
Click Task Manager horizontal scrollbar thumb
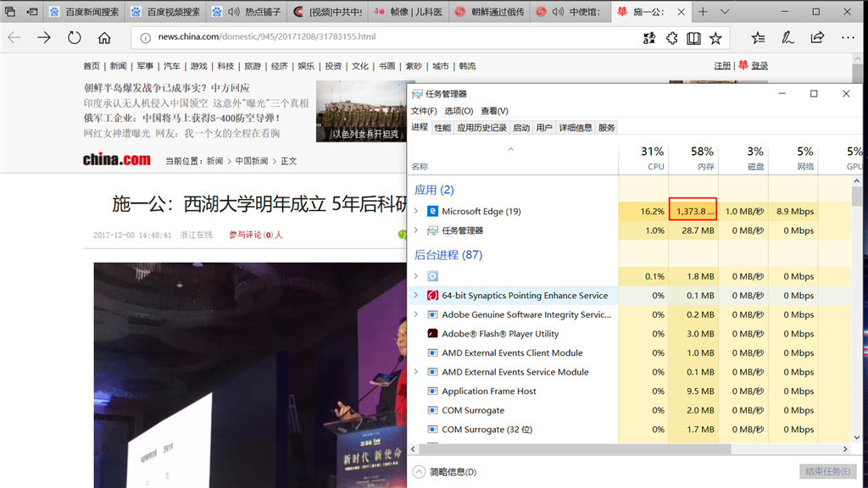click(574, 449)
